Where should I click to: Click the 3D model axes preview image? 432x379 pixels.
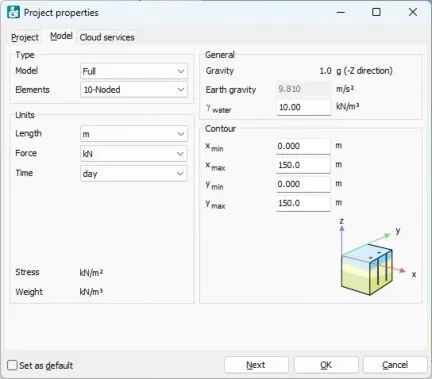click(x=376, y=257)
